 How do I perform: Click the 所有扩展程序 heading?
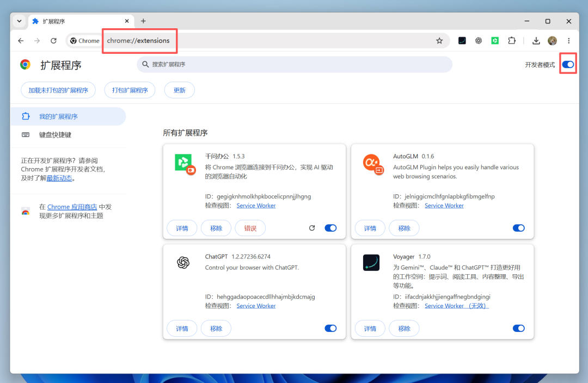click(185, 133)
